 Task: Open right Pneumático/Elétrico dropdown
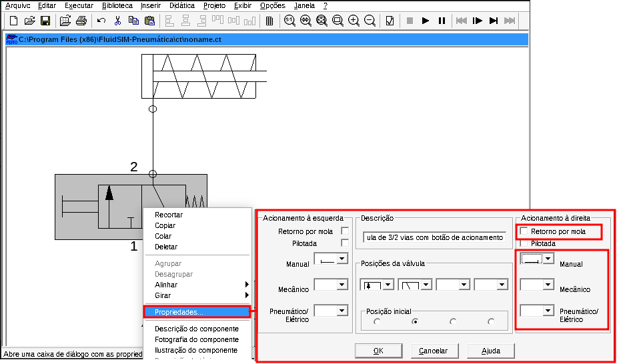coord(548,311)
